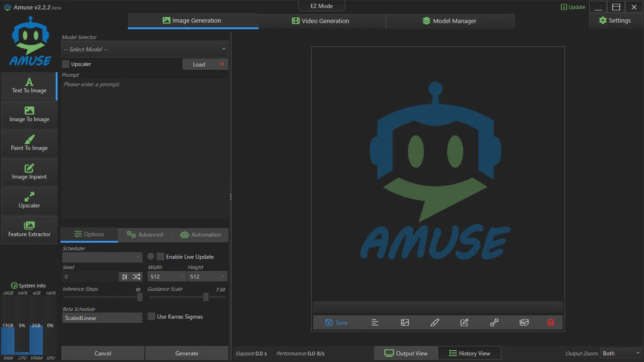Expand the Select Model dropdown

click(145, 49)
